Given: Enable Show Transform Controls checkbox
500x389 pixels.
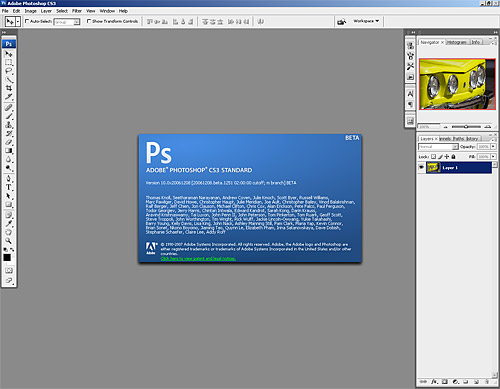Looking at the screenshot, I should click(x=89, y=21).
